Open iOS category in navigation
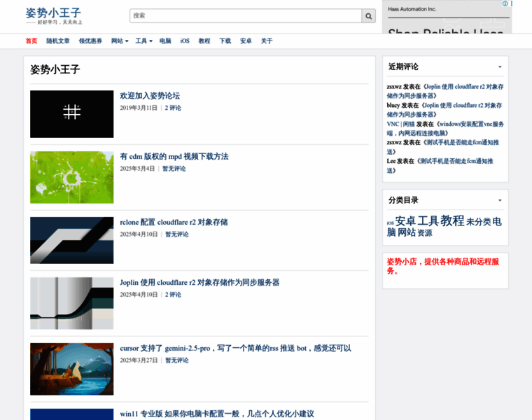The height and width of the screenshot is (420, 532). point(185,41)
